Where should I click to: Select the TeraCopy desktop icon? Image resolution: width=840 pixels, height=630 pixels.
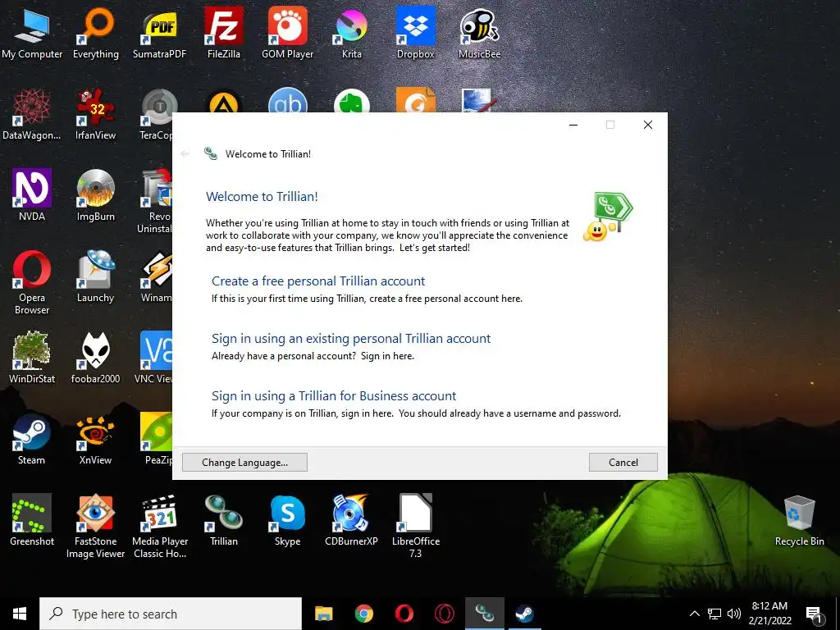point(157,115)
